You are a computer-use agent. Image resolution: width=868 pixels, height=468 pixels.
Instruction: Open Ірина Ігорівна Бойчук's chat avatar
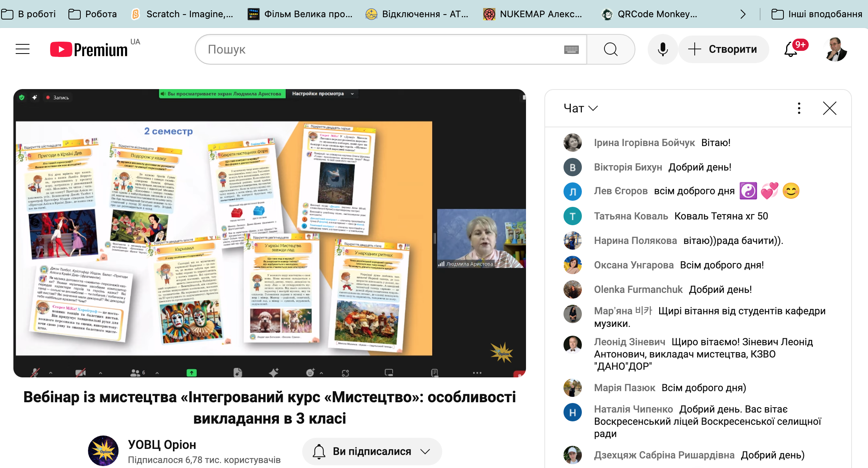click(x=573, y=143)
